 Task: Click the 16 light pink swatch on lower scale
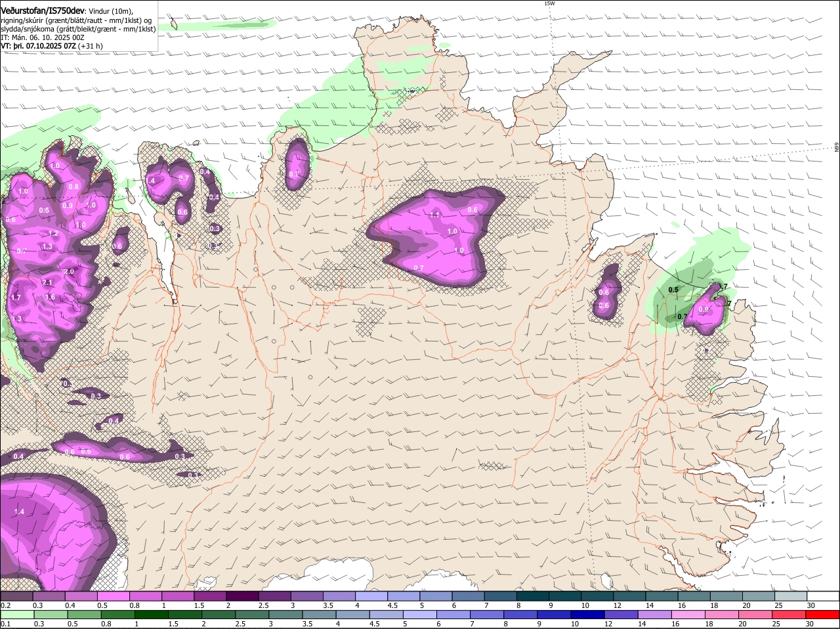point(688,615)
